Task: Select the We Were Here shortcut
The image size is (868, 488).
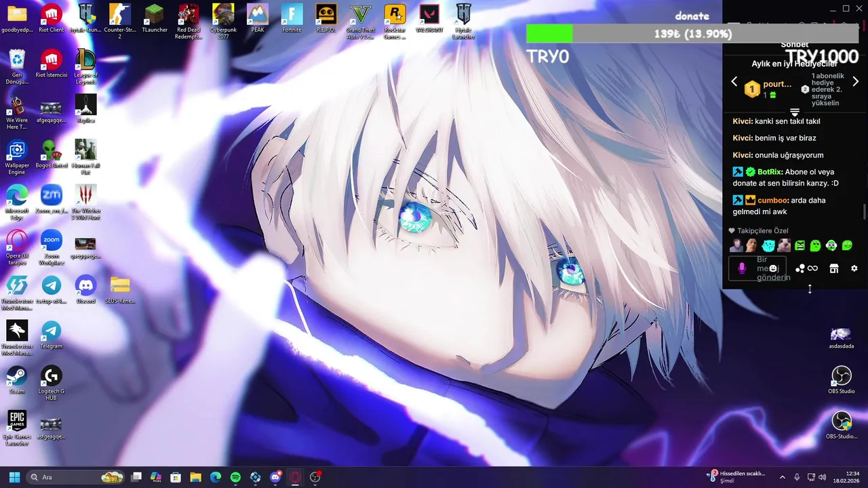Action: pyautogui.click(x=17, y=112)
